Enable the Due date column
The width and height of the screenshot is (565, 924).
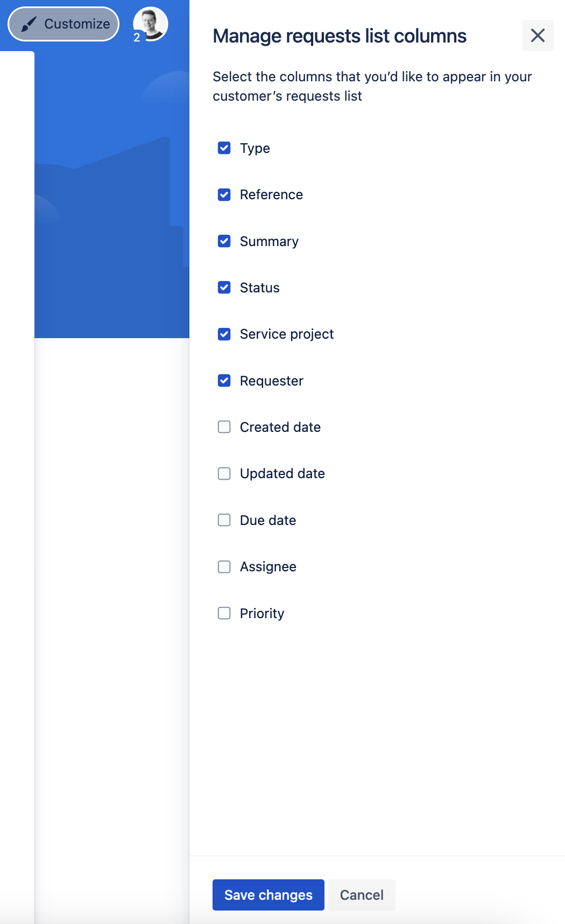click(224, 520)
